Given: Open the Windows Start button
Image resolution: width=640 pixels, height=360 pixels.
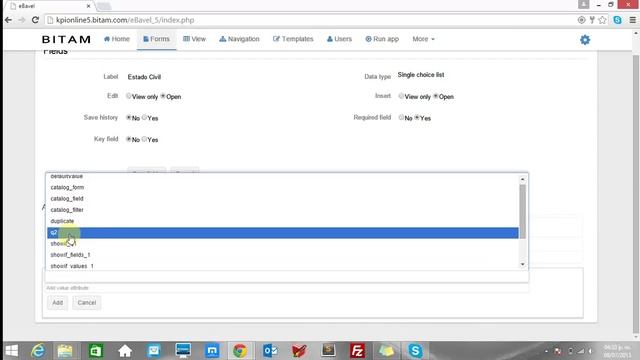Looking at the screenshot, I should 11,351.
